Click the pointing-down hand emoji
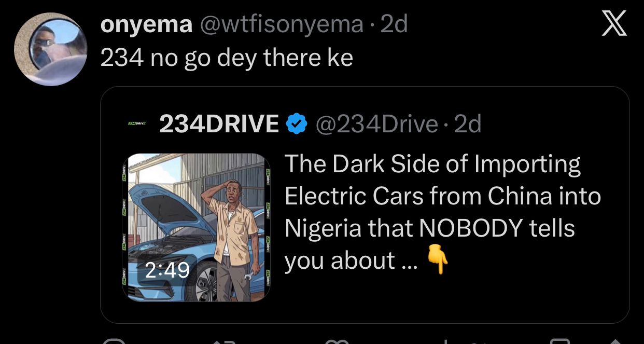 [437, 259]
